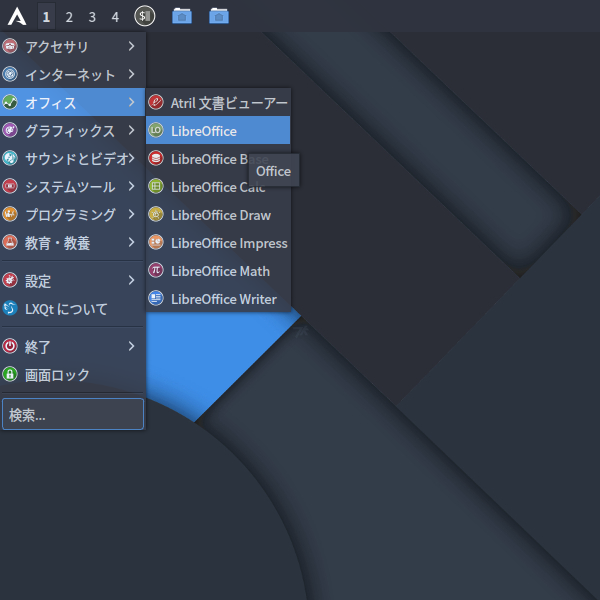The height and width of the screenshot is (600, 600).
Task: Click the グラフィックス purple icon
Action: (10, 130)
